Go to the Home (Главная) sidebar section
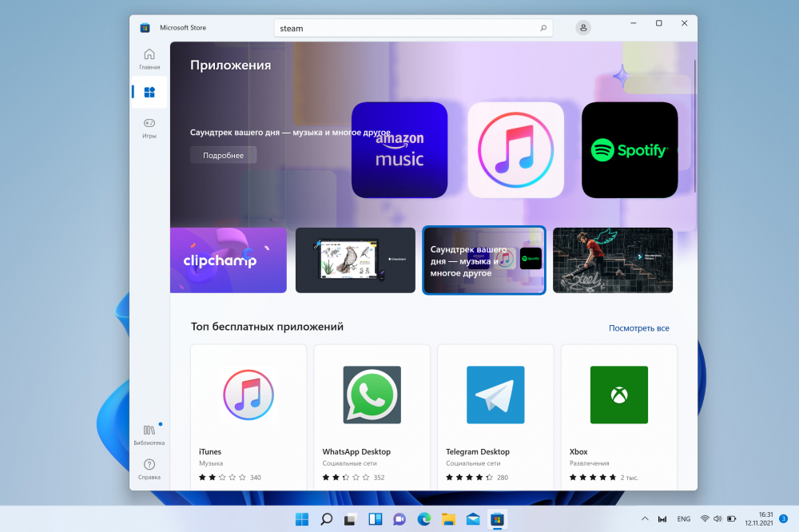This screenshot has height=532, width=799. tap(149, 58)
